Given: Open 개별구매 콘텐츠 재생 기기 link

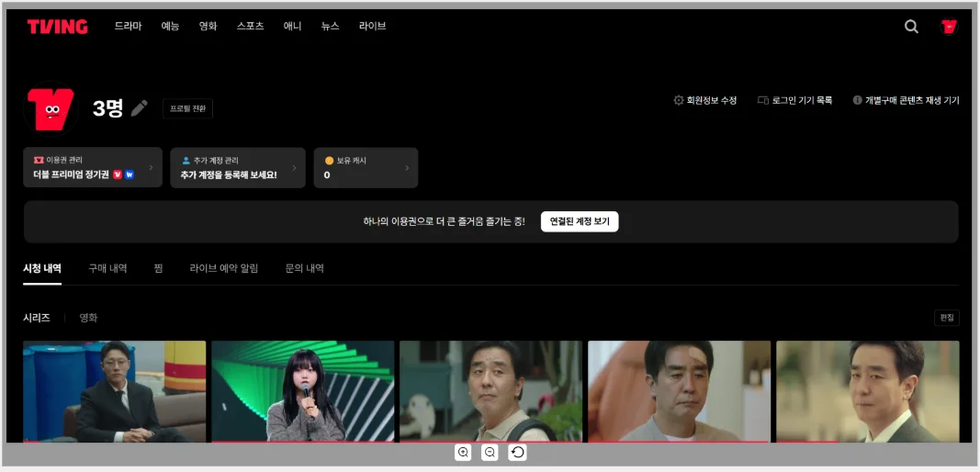Looking at the screenshot, I should 913,100.
